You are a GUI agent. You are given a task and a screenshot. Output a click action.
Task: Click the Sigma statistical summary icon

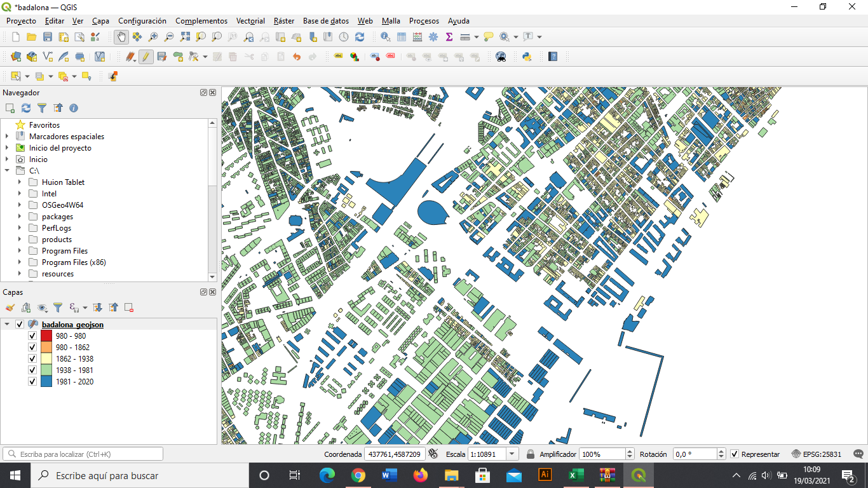tap(449, 37)
